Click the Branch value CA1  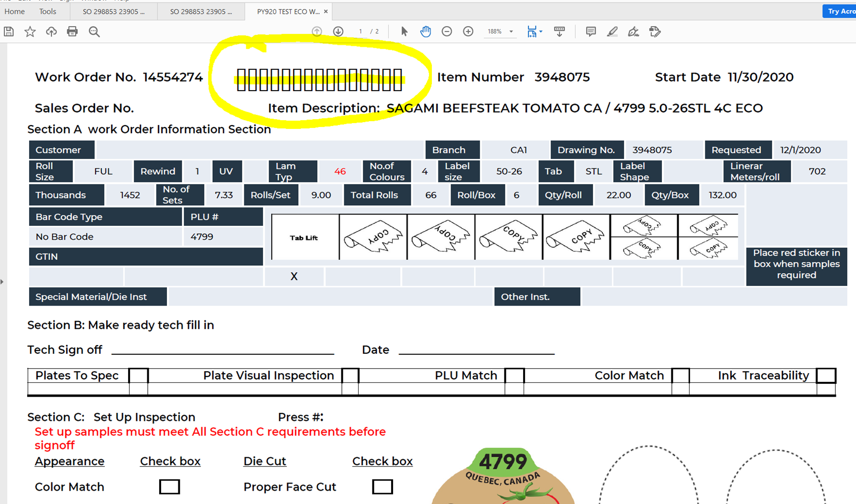519,150
